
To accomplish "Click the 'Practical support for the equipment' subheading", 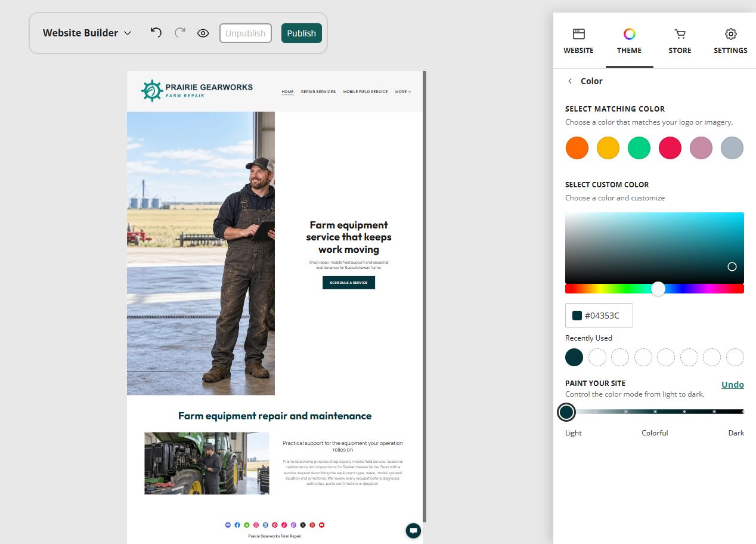I will (x=343, y=446).
